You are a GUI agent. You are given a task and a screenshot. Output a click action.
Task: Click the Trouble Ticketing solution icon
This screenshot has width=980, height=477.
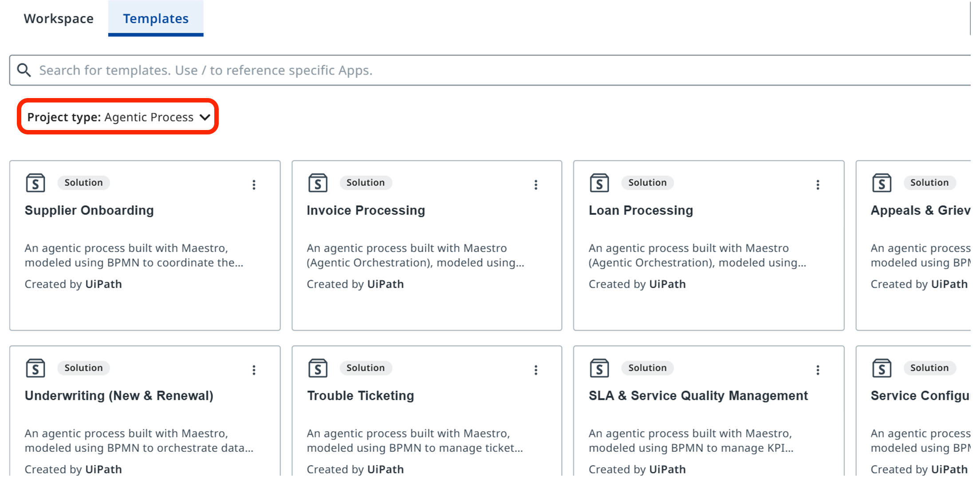(x=318, y=368)
